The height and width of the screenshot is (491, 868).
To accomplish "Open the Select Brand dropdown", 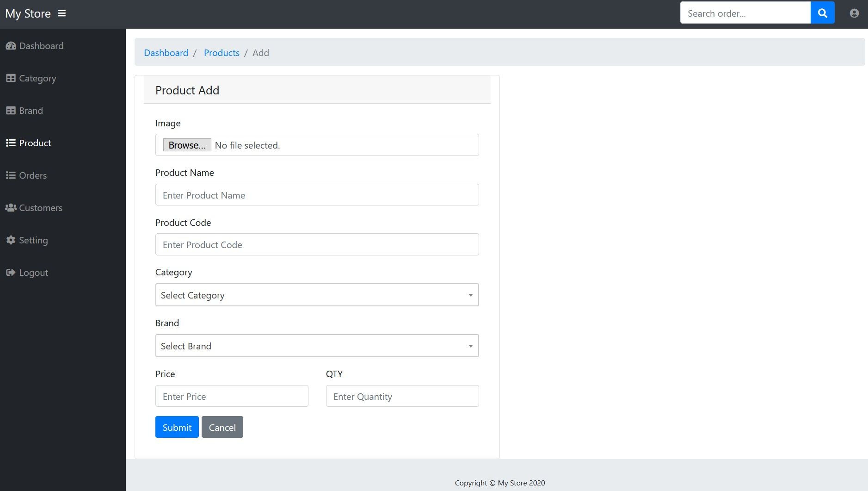I will pos(317,346).
